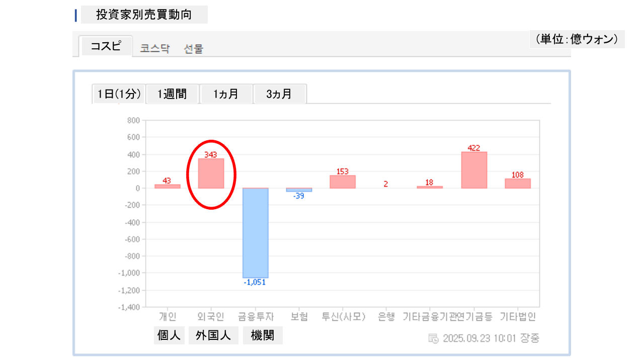Show the 3ヵ月 period chart
This screenshot has height=362, width=644.
[x=279, y=94]
